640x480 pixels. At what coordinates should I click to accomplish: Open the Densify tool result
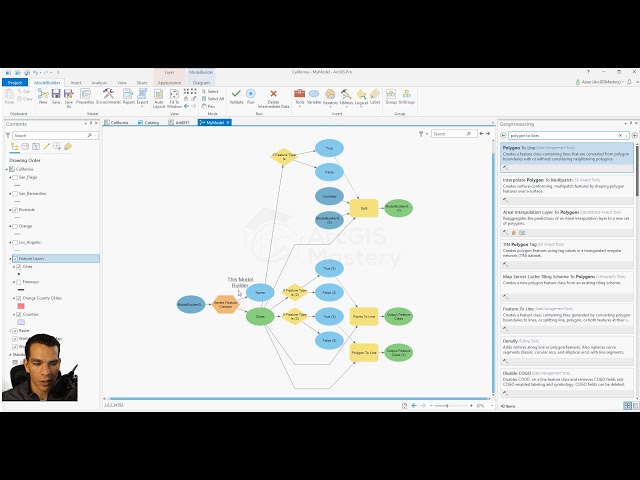coord(567,351)
